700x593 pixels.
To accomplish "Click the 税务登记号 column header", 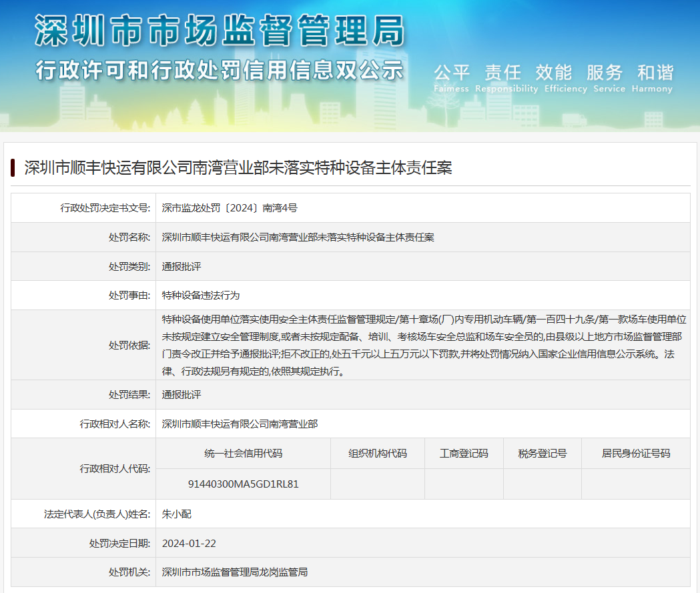I will coord(543,454).
